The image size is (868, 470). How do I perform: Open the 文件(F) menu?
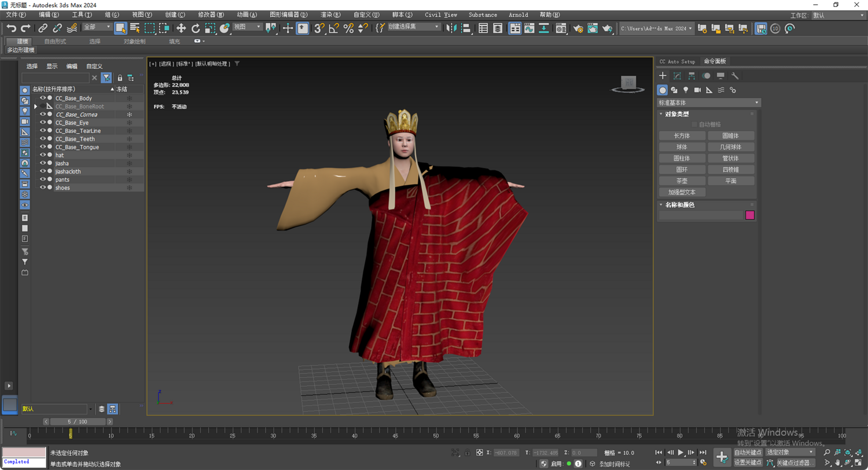pyautogui.click(x=16, y=14)
